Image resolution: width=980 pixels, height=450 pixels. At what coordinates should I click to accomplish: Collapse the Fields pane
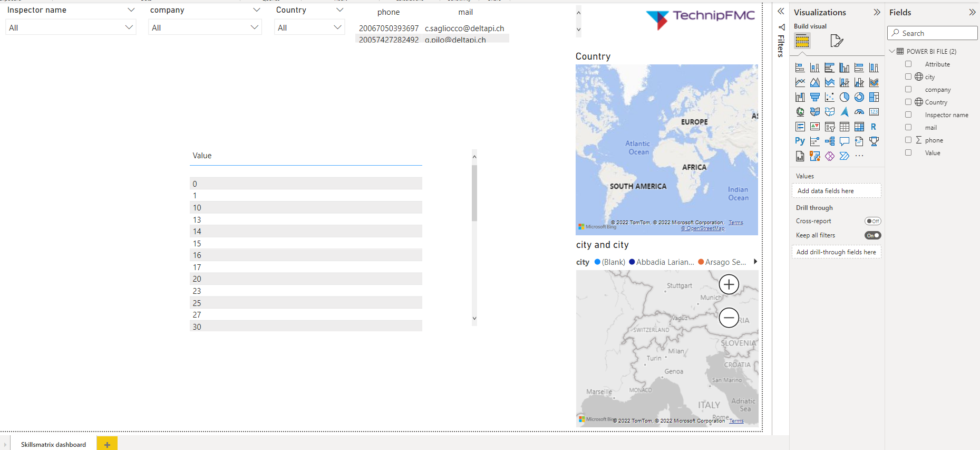tap(972, 12)
